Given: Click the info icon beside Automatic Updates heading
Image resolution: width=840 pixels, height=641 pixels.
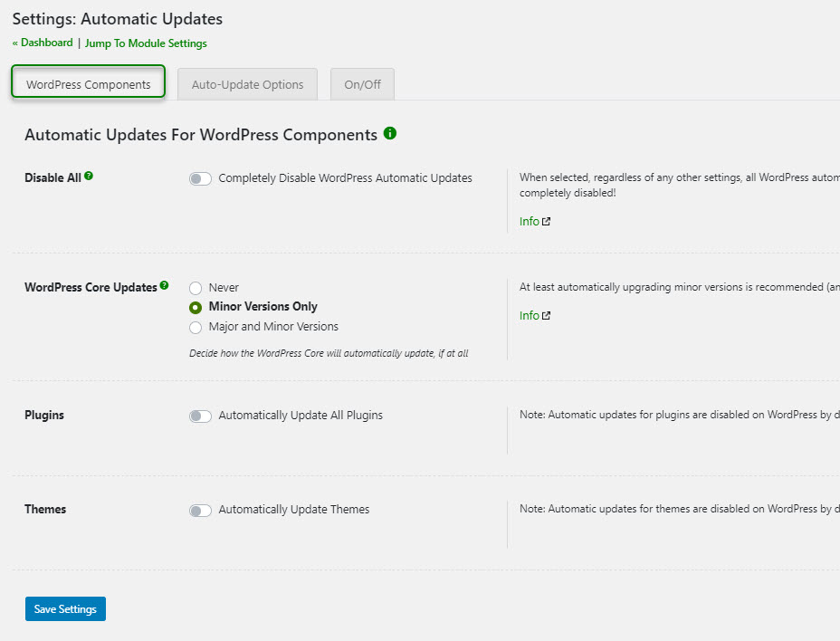Looking at the screenshot, I should pos(390,133).
